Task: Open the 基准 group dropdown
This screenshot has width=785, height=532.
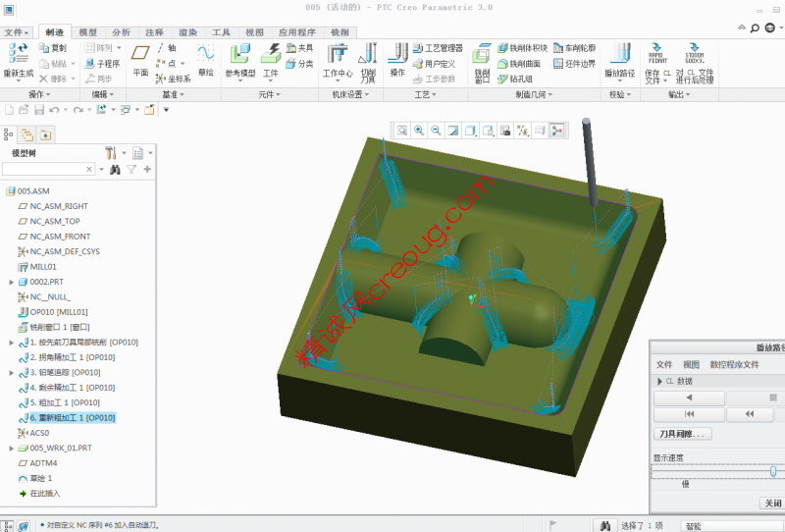Action: pos(174,94)
